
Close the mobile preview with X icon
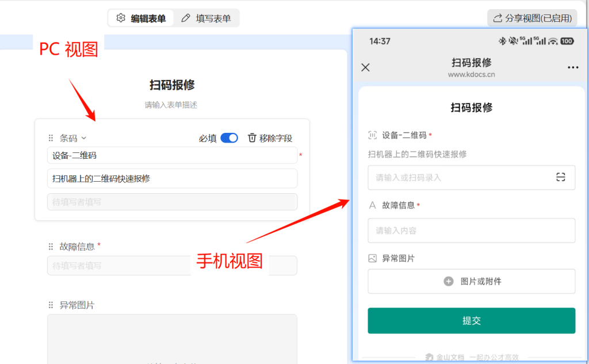365,67
